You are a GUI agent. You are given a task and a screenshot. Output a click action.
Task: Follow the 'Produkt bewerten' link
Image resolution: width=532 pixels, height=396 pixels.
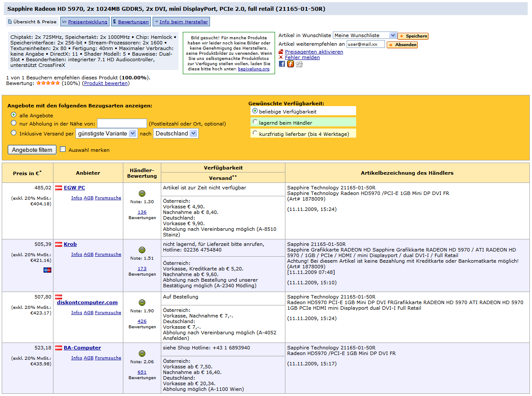106,83
